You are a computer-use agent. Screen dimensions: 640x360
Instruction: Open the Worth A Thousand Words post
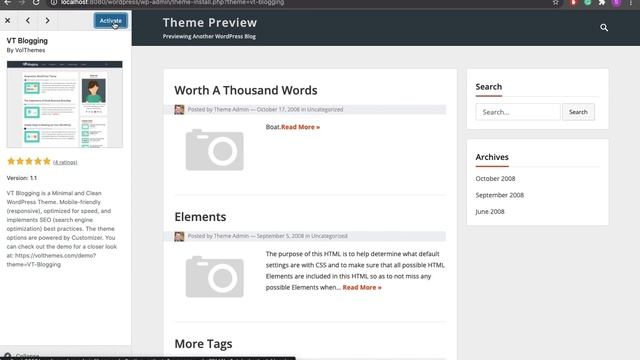pyautogui.click(x=246, y=90)
